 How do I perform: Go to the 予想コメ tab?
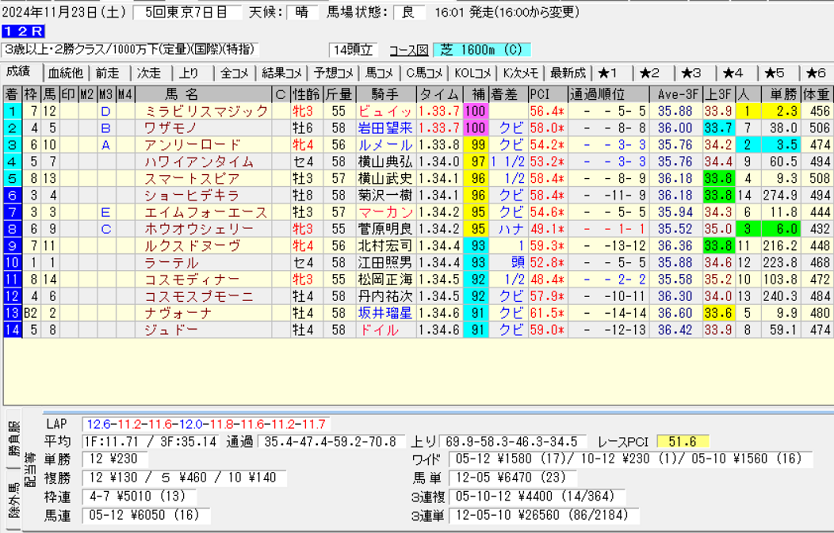tap(331, 73)
